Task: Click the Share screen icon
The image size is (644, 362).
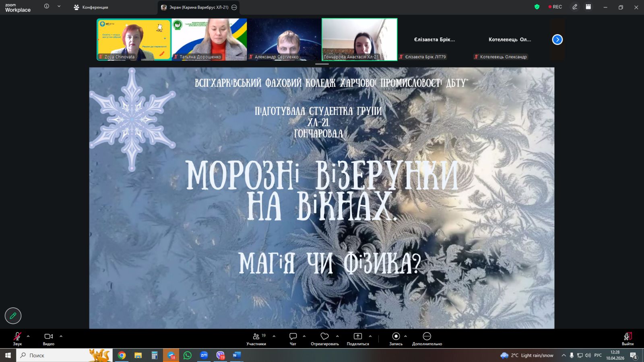Action: pyautogui.click(x=357, y=337)
